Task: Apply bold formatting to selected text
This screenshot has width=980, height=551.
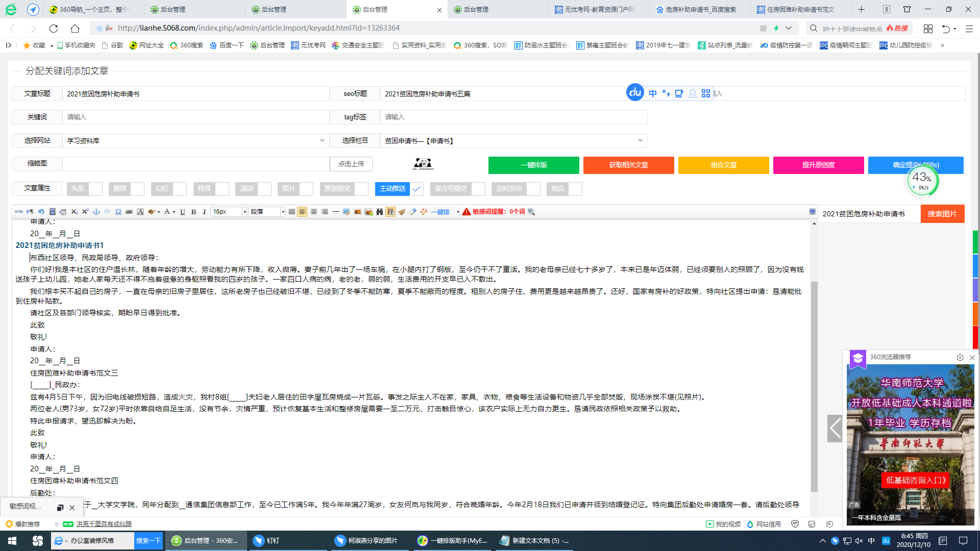Action: click(193, 211)
